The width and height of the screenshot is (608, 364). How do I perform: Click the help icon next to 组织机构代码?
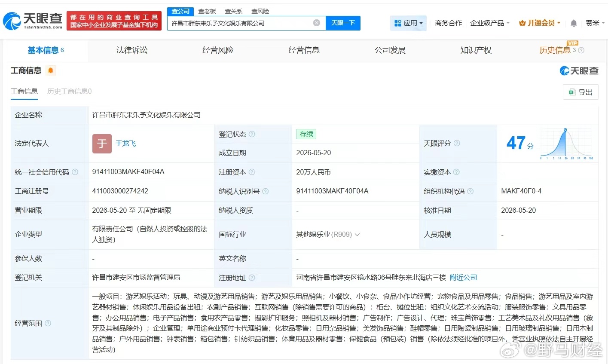tap(470, 191)
